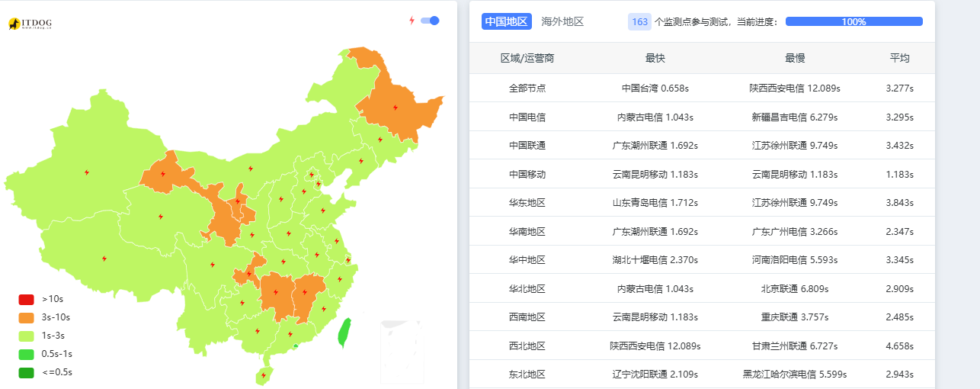Click the 163 monitoring points badge
This screenshot has width=980, height=389.
point(639,21)
